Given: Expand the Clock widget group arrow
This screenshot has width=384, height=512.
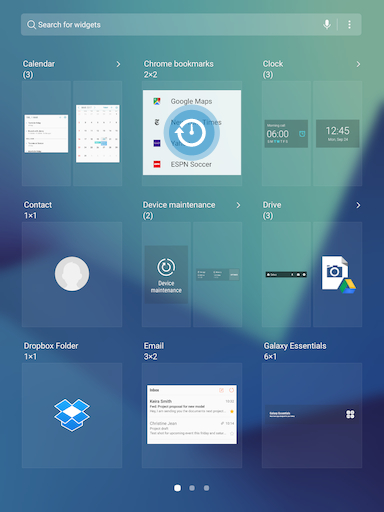Looking at the screenshot, I should 358,64.
